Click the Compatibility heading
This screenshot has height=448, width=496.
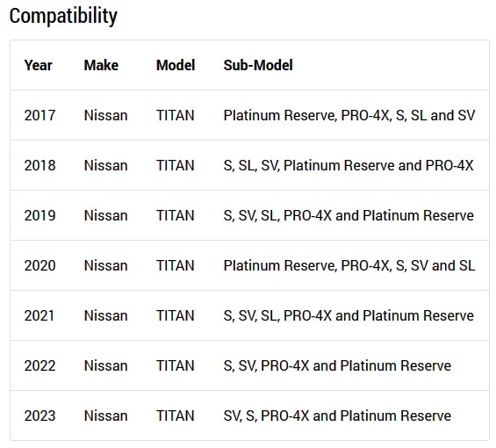point(63,16)
